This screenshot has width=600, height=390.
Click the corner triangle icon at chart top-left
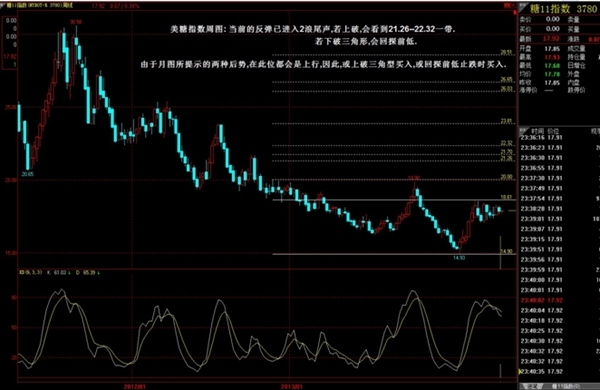coord(3,5)
